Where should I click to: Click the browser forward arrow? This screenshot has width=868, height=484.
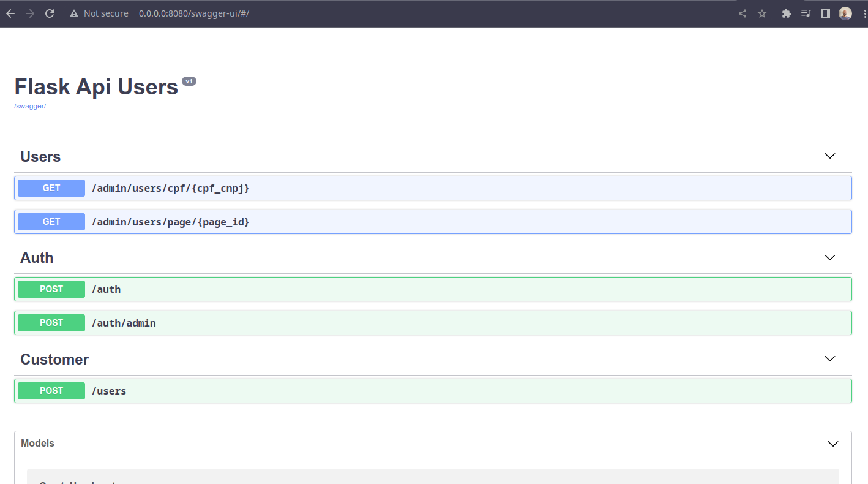(30, 13)
